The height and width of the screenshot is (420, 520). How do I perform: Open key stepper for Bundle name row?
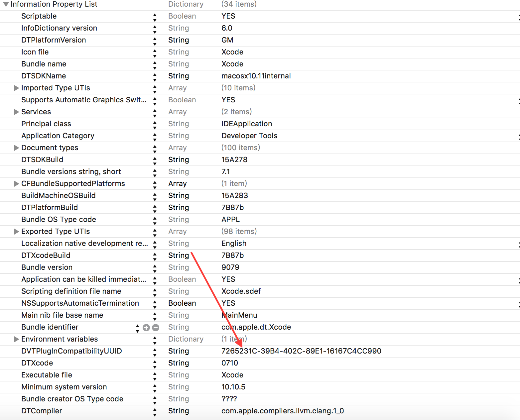155,65
